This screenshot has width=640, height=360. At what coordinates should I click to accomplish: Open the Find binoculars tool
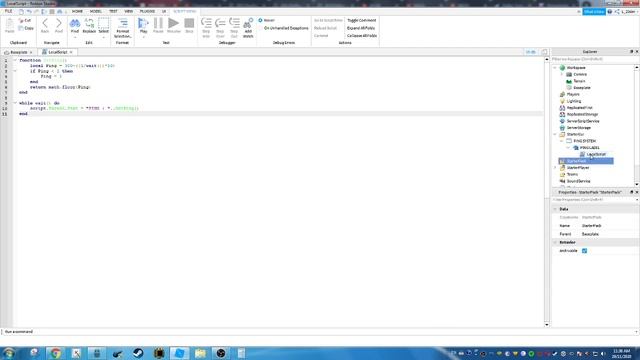point(75,25)
